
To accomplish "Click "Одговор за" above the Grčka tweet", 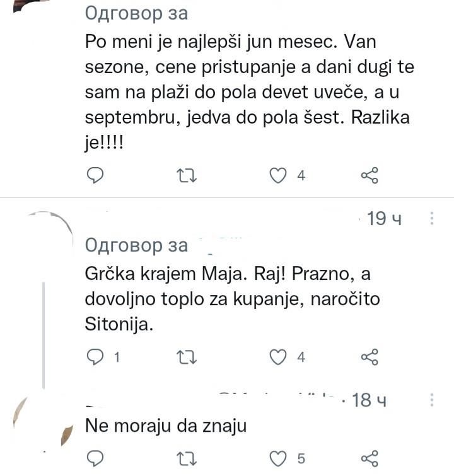I will [x=136, y=245].
